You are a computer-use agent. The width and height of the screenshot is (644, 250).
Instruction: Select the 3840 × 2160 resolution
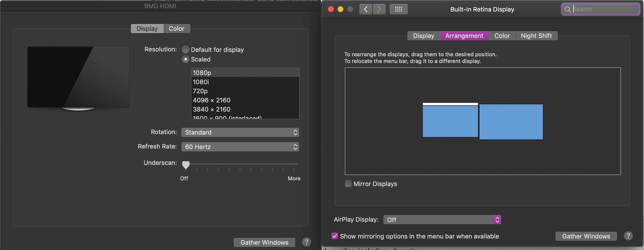click(x=212, y=109)
